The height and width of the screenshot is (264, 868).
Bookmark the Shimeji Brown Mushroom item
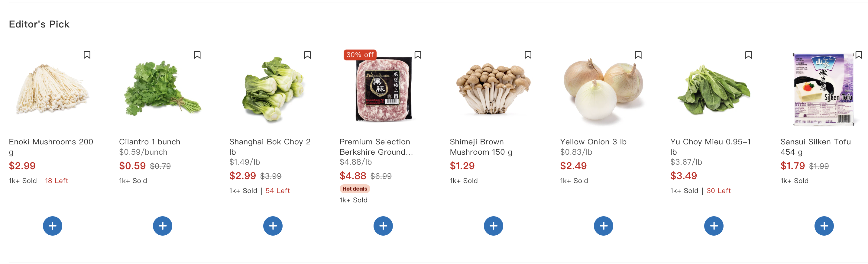click(x=528, y=55)
